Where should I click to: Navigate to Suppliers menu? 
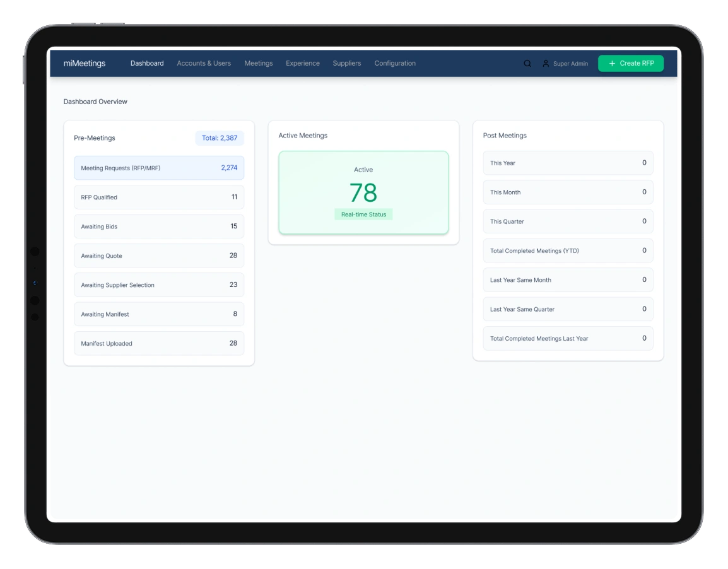(347, 63)
